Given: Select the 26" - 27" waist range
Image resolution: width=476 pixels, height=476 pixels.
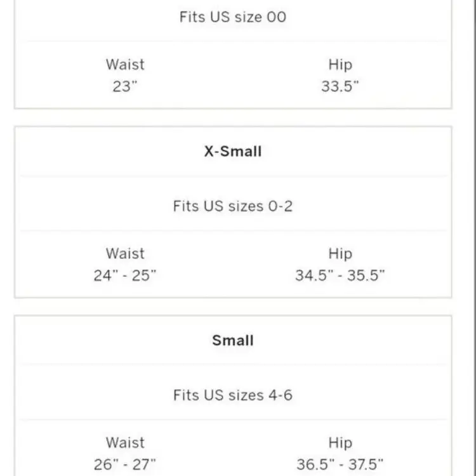Looking at the screenshot, I should [x=125, y=465].
